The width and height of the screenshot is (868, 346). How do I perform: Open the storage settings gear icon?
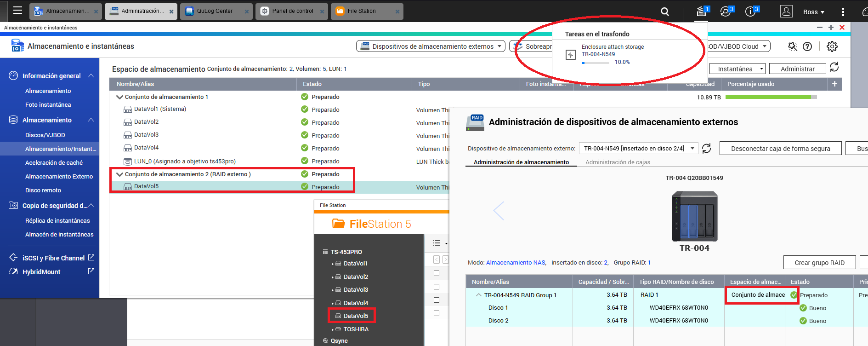pos(832,46)
